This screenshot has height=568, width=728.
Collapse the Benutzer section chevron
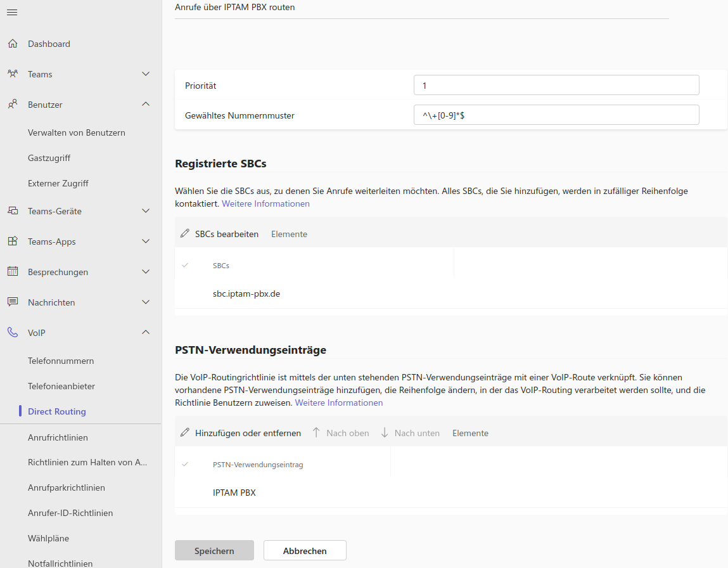[146, 105]
